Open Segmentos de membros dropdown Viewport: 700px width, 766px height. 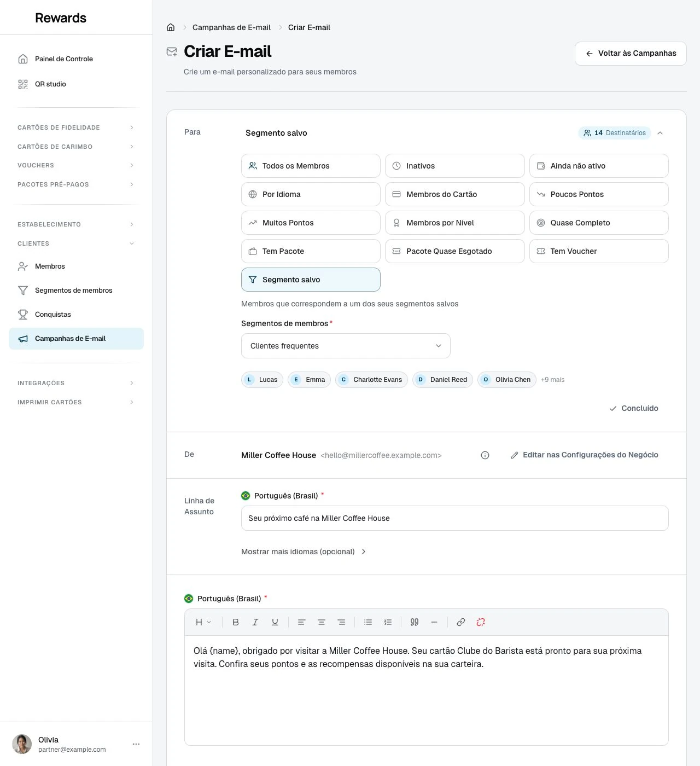coord(346,346)
